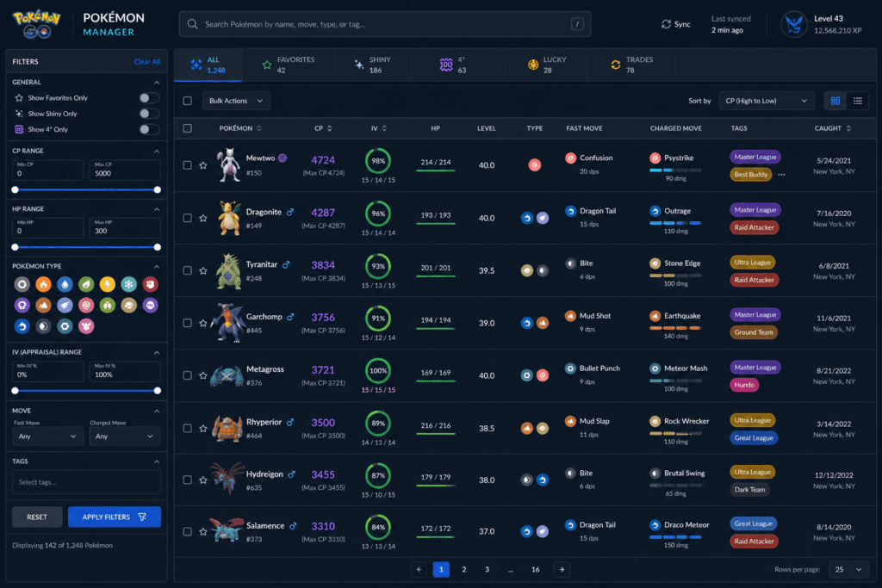Switch to the 4* tab
This screenshot has height=588, width=882.
[458, 65]
